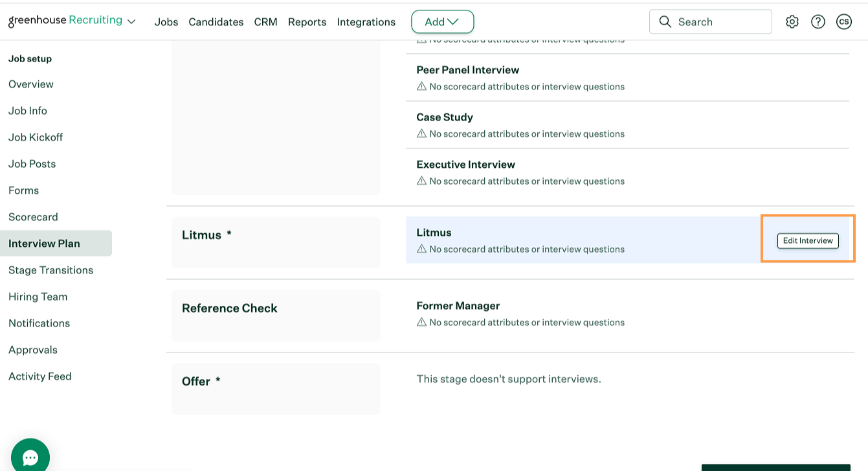
Task: Click the greenhouse Recruiting logo
Action: click(x=65, y=21)
